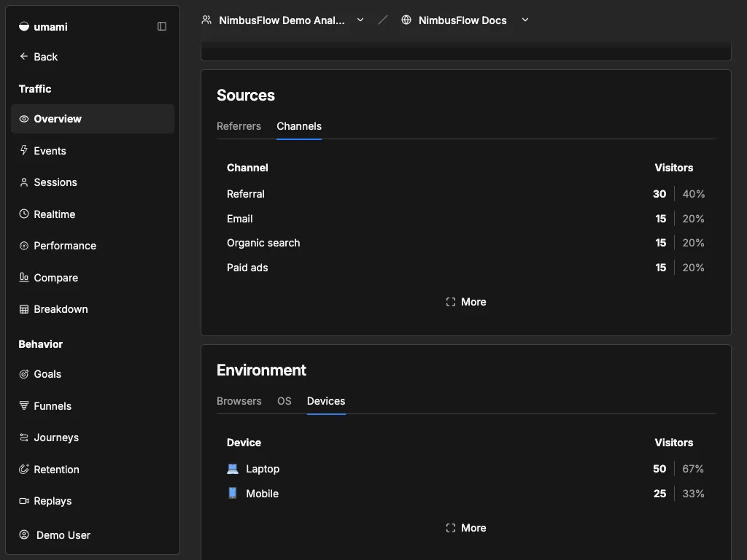This screenshot has height=560, width=747.
Task: Click the Channel column header
Action: [x=247, y=168]
